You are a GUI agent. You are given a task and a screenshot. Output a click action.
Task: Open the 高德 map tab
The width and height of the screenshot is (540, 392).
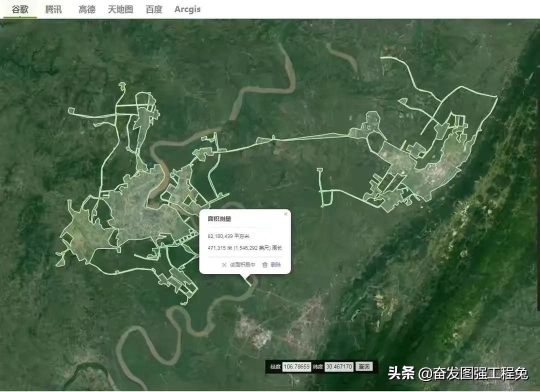click(87, 9)
